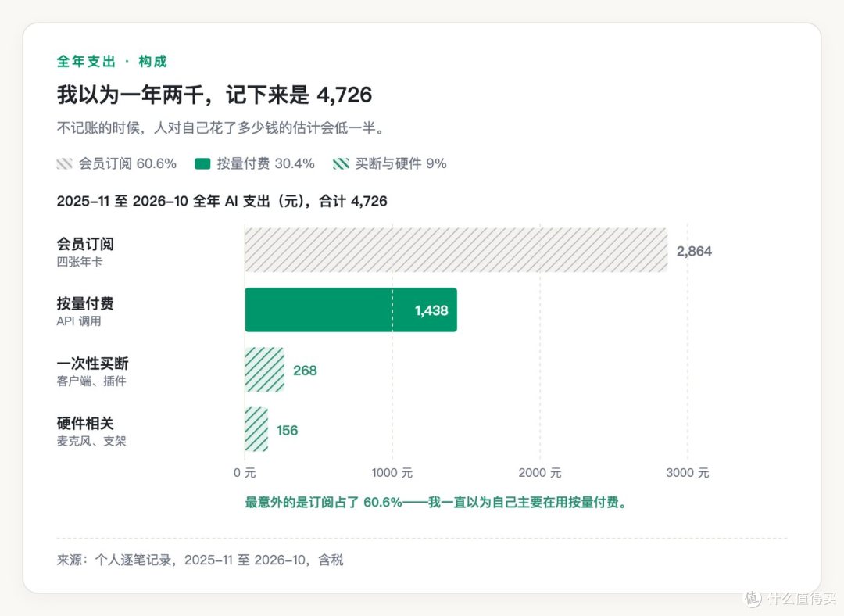Click the 会员订阅 hatched gray bar
The image size is (844, 616).
[456, 250]
